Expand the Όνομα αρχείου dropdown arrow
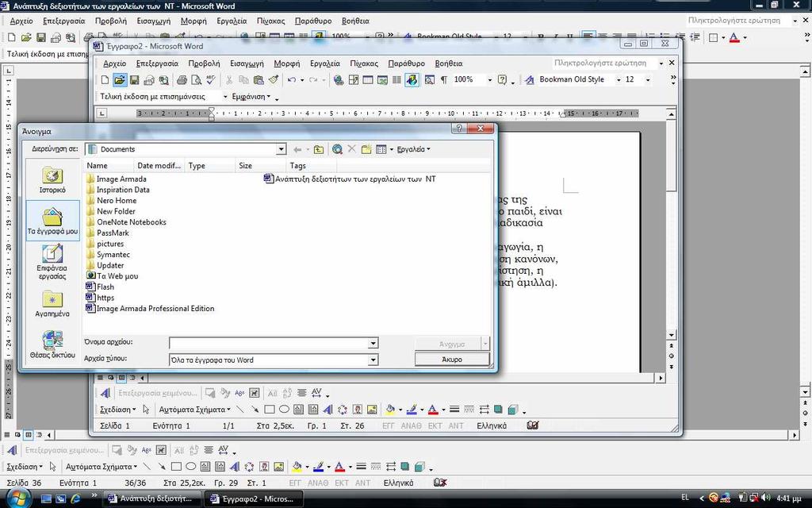This screenshot has height=508, width=812. (x=373, y=343)
